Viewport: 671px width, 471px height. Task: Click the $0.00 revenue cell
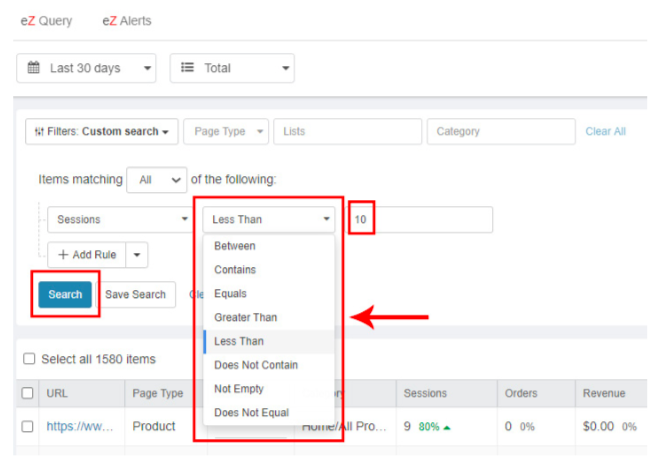(598, 427)
